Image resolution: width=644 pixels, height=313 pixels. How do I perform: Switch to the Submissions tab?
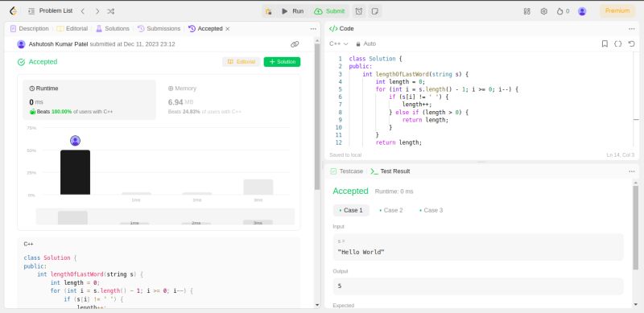click(x=159, y=29)
